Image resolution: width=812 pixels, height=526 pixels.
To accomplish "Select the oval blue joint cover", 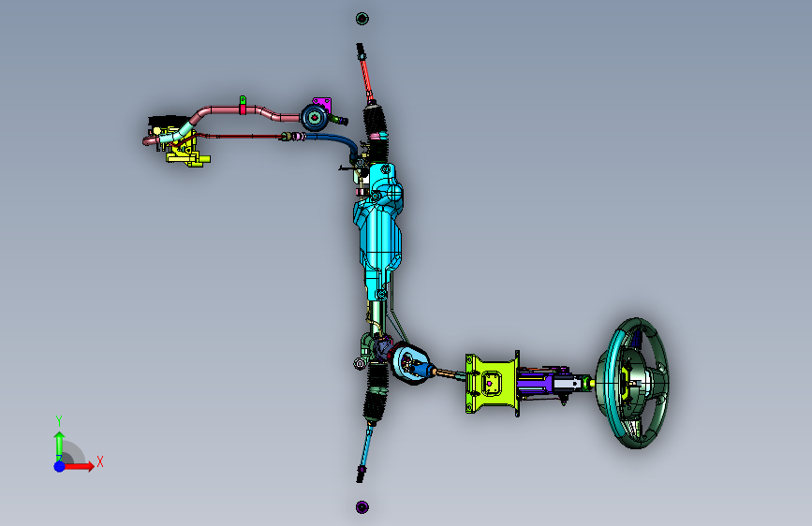I will click(410, 364).
